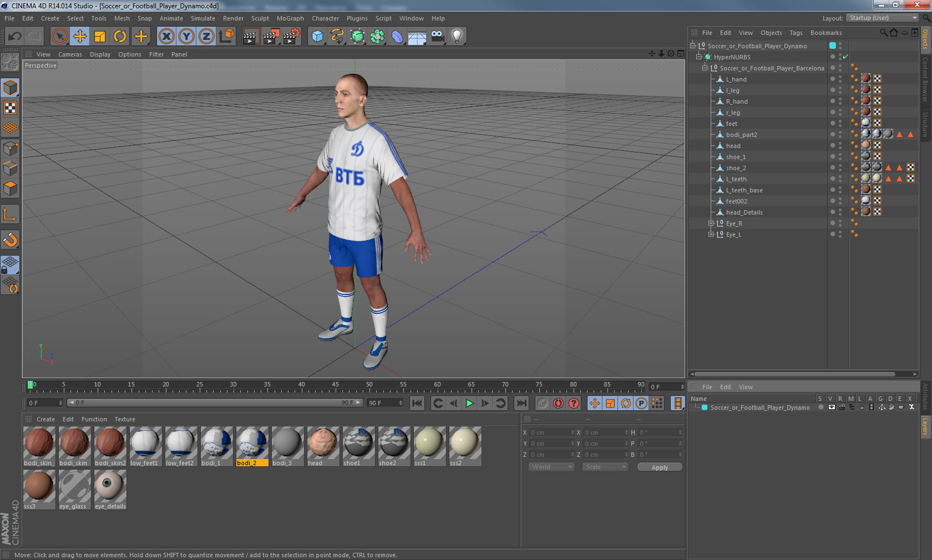Open viewport Cameras menu
Viewport: 932px width, 560px height.
tap(70, 54)
